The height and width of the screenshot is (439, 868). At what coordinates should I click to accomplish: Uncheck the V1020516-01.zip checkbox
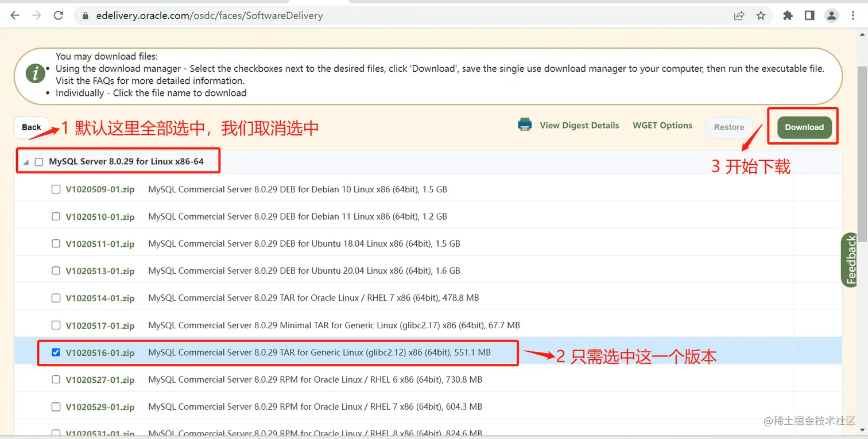point(56,352)
